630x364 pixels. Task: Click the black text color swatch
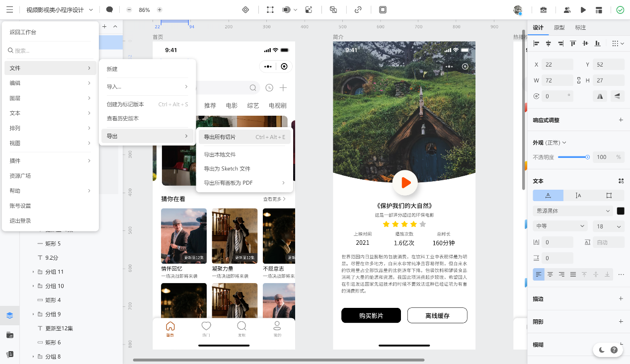[x=621, y=211]
